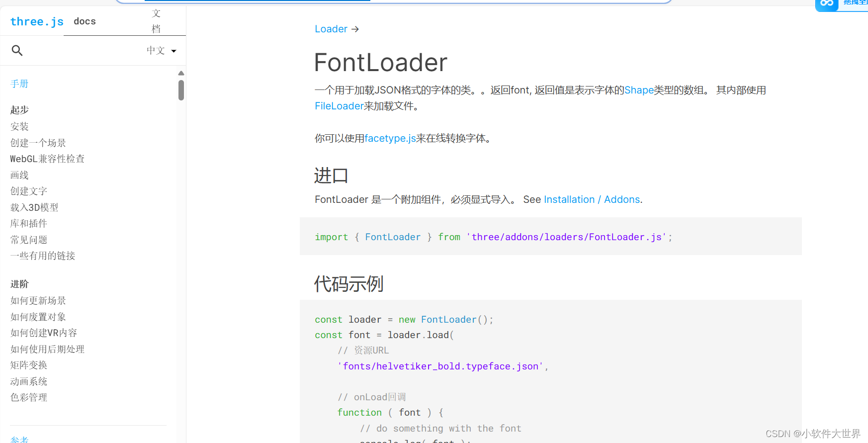
Task: Open the 色彩管理 page
Action: (x=29, y=398)
